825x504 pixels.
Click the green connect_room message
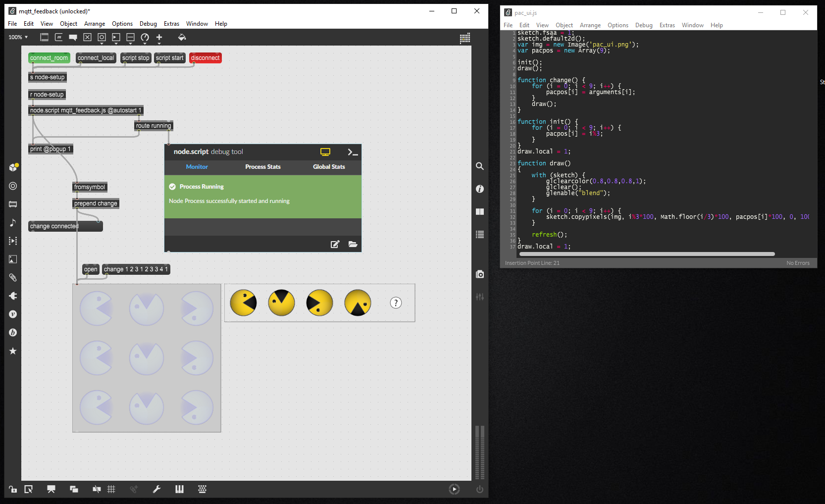pyautogui.click(x=49, y=58)
